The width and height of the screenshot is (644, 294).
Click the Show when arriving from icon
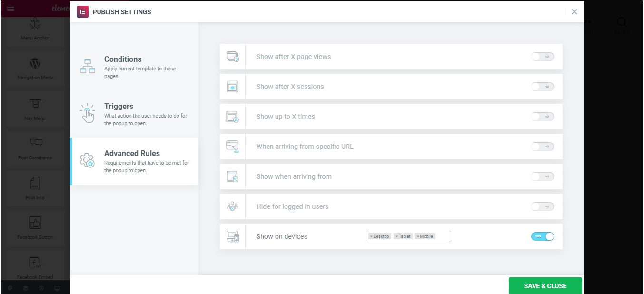coord(232,176)
